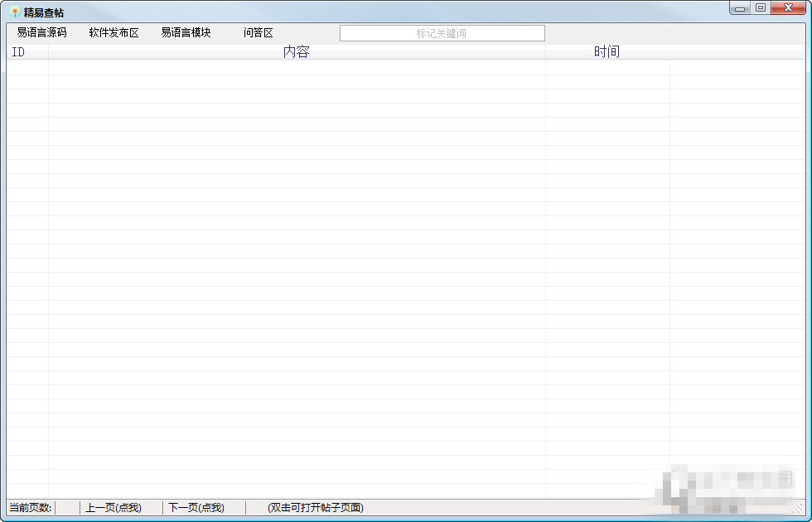Click the ID column header
812x522 pixels.
point(18,51)
